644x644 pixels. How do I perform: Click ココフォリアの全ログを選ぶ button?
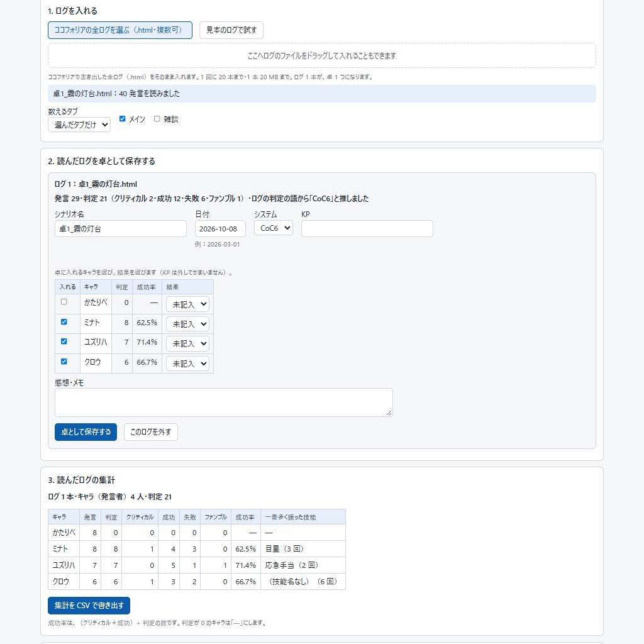(x=120, y=30)
